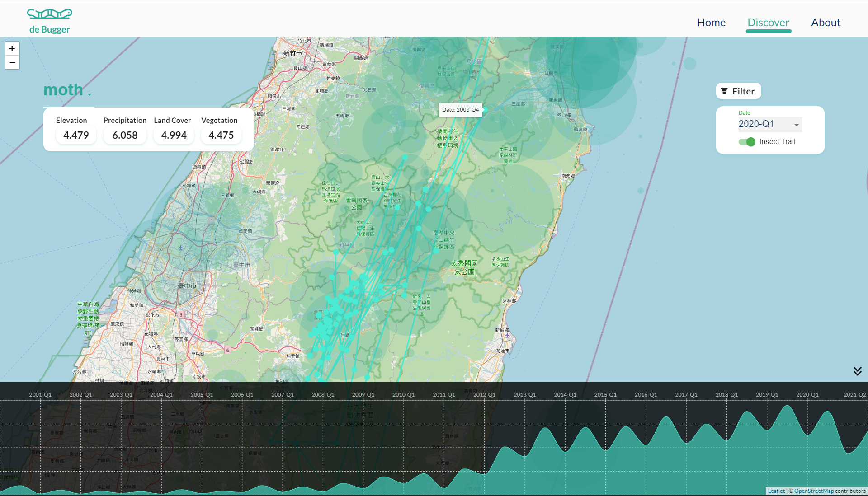Click the airport icon near Hualien
Viewport: 868px width, 496px height.
507,335
